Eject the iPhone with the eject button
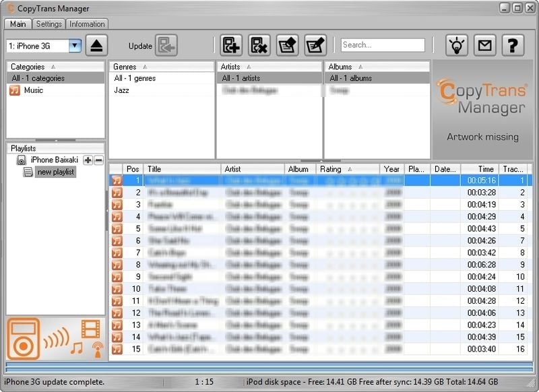This screenshot has width=539, height=392. [96, 45]
